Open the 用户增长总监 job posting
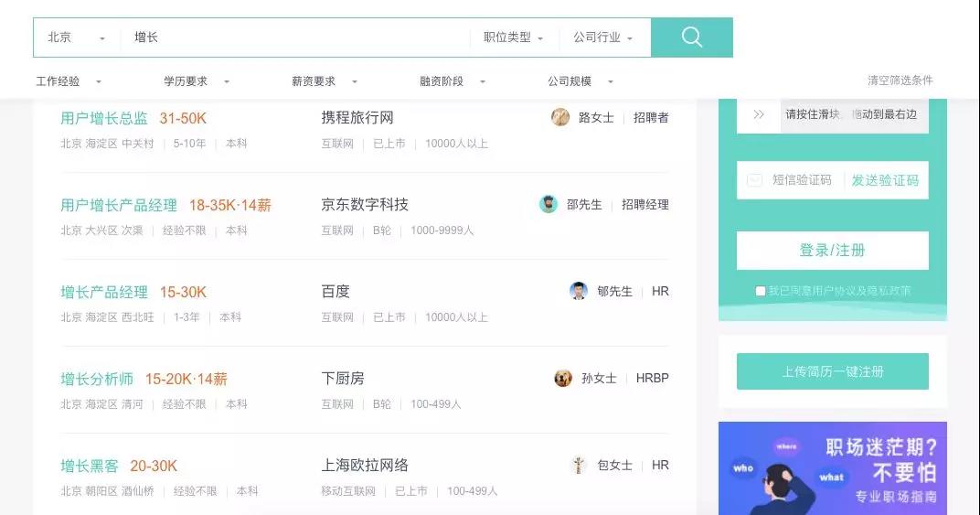The width and height of the screenshot is (980, 515). coord(104,118)
